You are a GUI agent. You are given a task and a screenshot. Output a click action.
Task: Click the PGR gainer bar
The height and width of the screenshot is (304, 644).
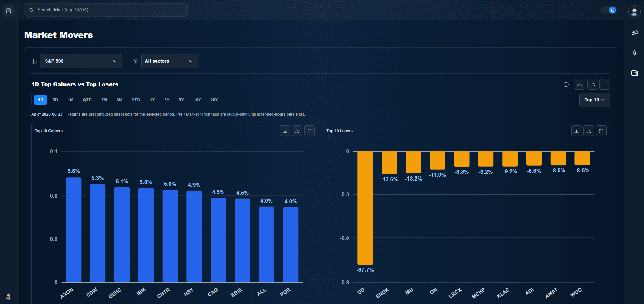click(291, 245)
